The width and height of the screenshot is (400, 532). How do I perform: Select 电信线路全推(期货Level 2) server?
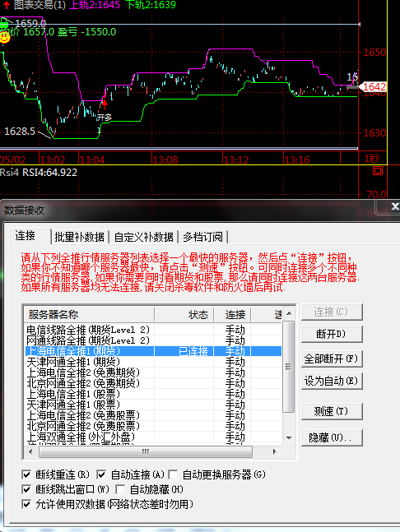(x=153, y=330)
